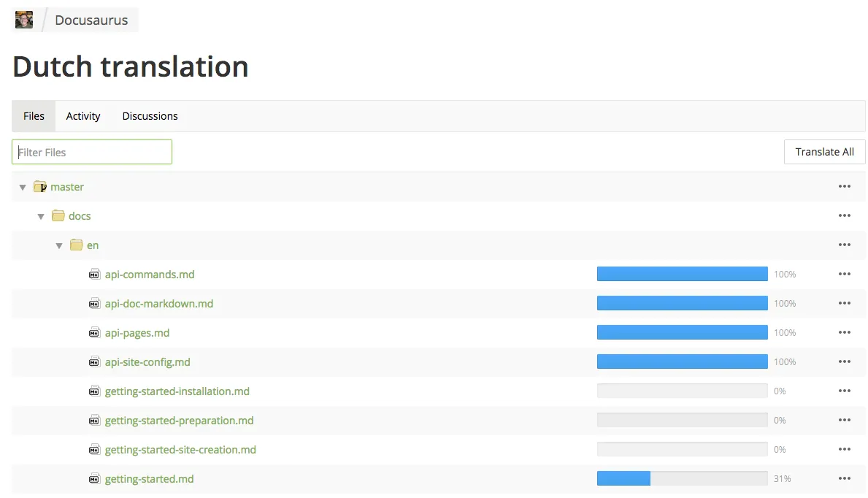Click the markdown icon for getting-started.md
Image resolution: width=868 pixels, height=498 pixels.
(x=95, y=479)
